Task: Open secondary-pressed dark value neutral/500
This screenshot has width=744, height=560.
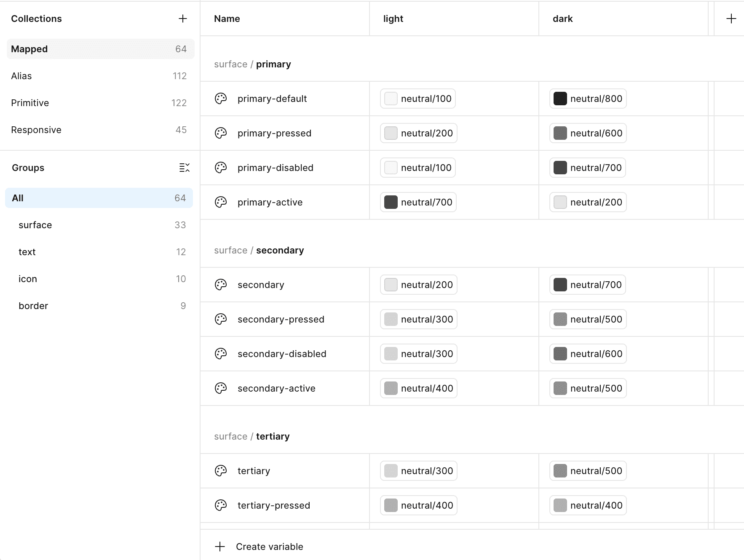Action: 588,319
